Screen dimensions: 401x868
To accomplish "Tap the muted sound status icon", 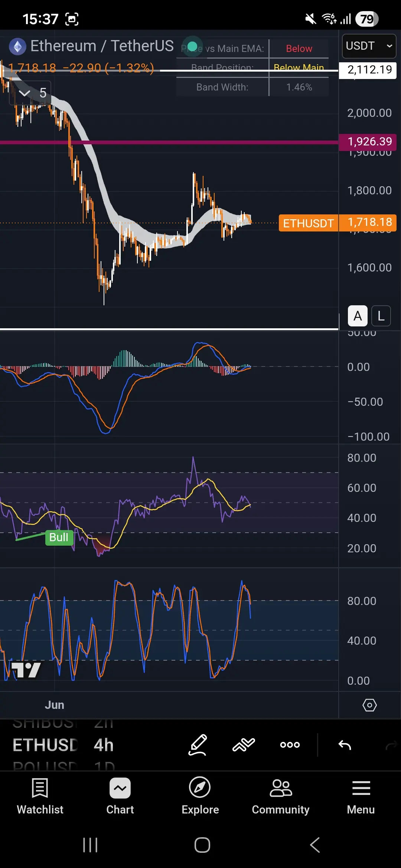I will point(310,19).
